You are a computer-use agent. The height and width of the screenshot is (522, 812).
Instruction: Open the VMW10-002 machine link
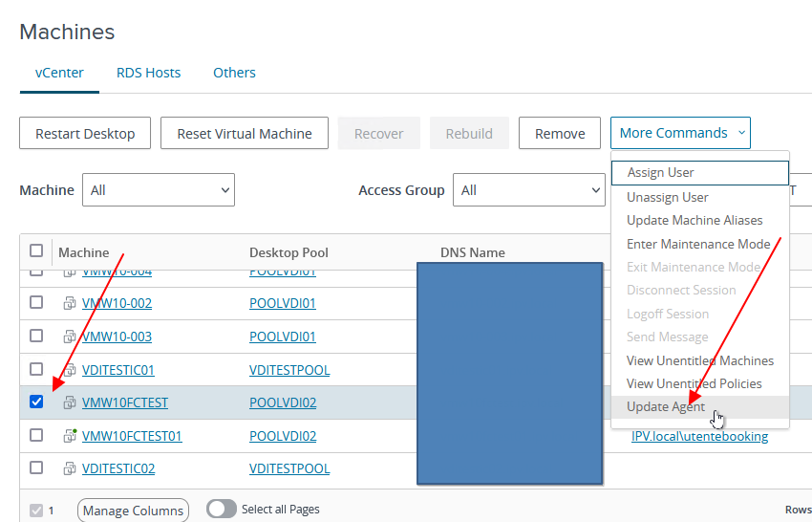(118, 303)
